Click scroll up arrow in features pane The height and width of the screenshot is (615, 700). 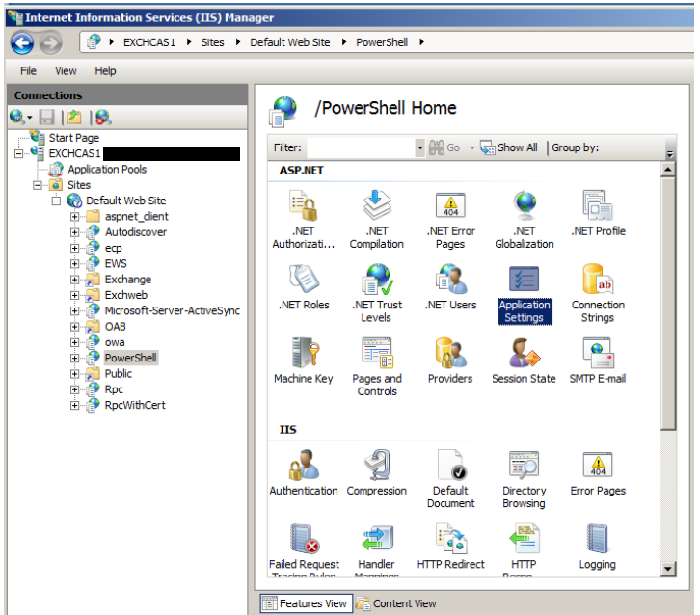[668, 170]
